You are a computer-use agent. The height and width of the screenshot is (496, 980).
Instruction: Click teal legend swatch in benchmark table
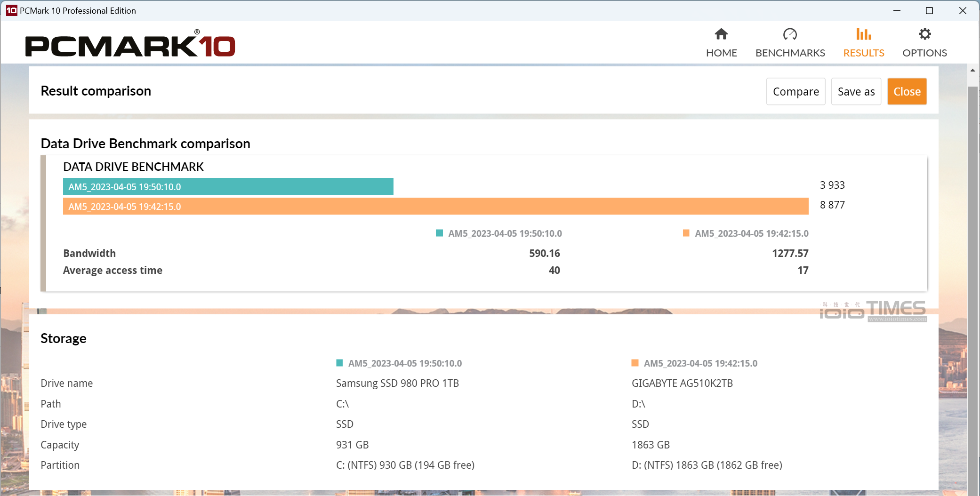[439, 233]
